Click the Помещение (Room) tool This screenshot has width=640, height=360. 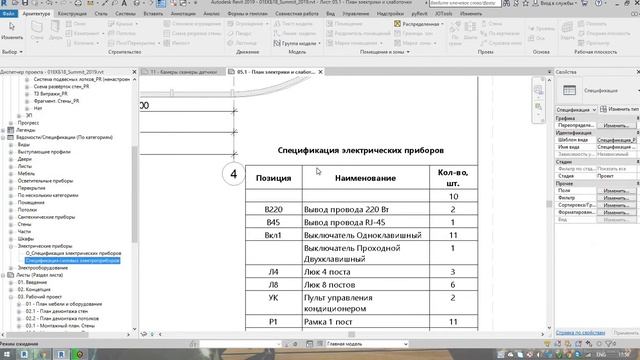coord(345,24)
